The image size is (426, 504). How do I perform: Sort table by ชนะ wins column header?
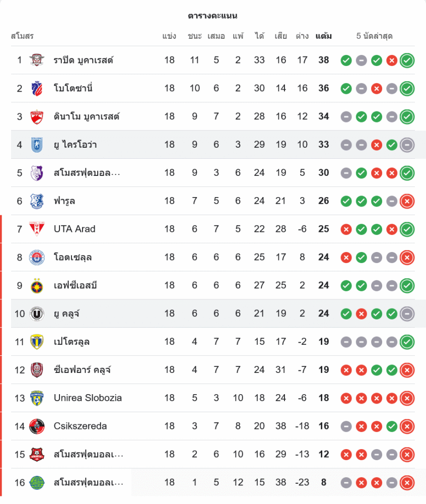[x=194, y=36]
